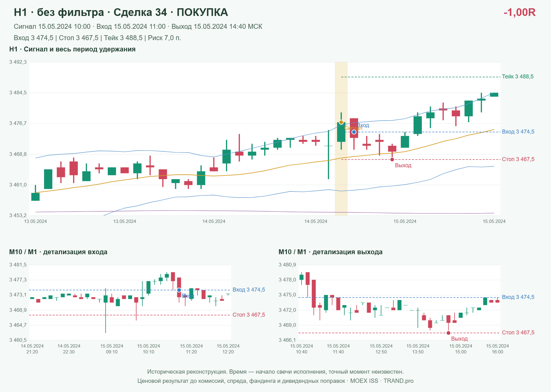
Task: Click the title Сделка 34 · ПОКУПКА
Action: click(x=171, y=12)
